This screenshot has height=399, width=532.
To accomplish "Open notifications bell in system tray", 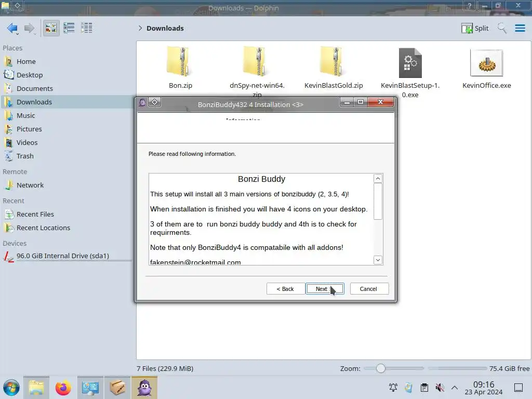I will (393, 388).
